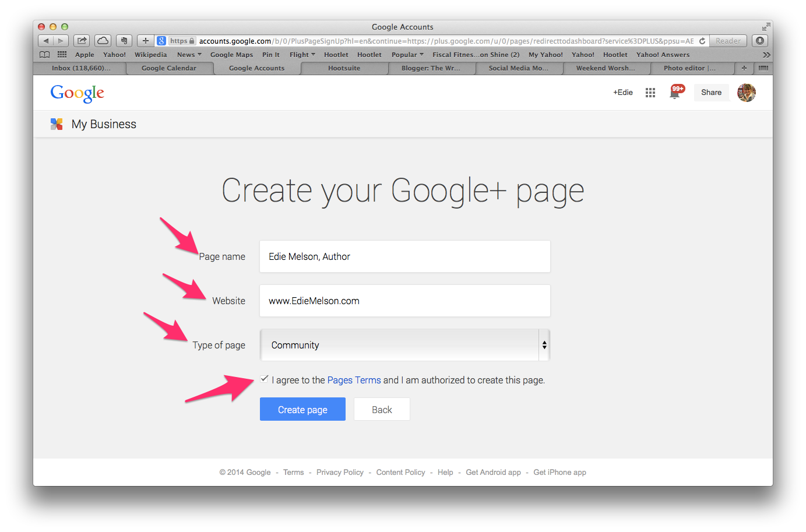Click the address bar URL

coord(446,41)
